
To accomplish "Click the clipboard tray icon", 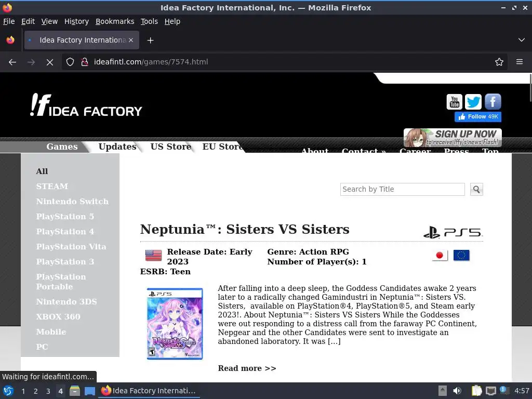I will click(x=476, y=391).
